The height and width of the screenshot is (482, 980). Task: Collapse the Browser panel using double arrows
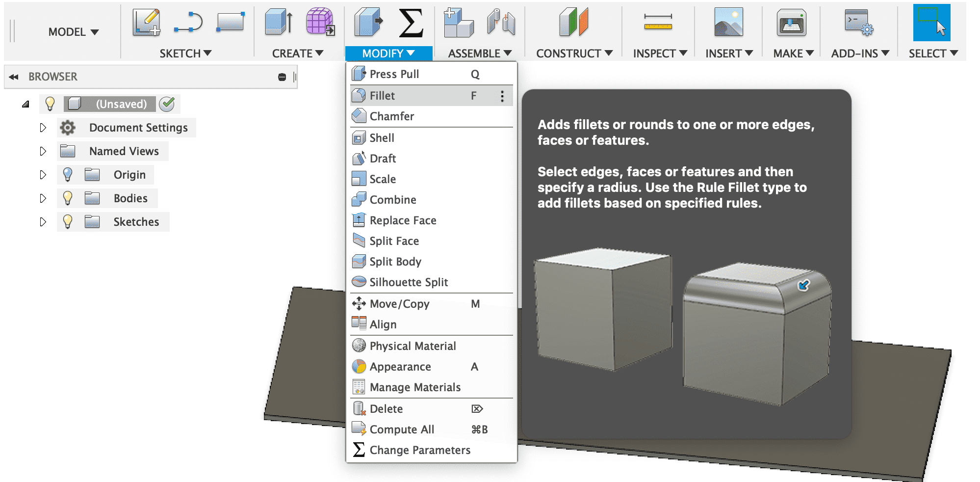(x=14, y=77)
